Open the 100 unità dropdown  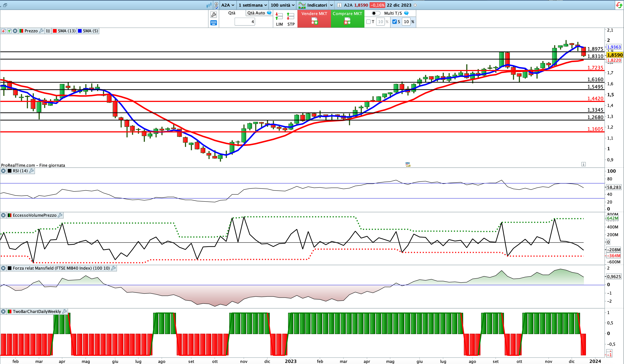[x=283, y=5]
